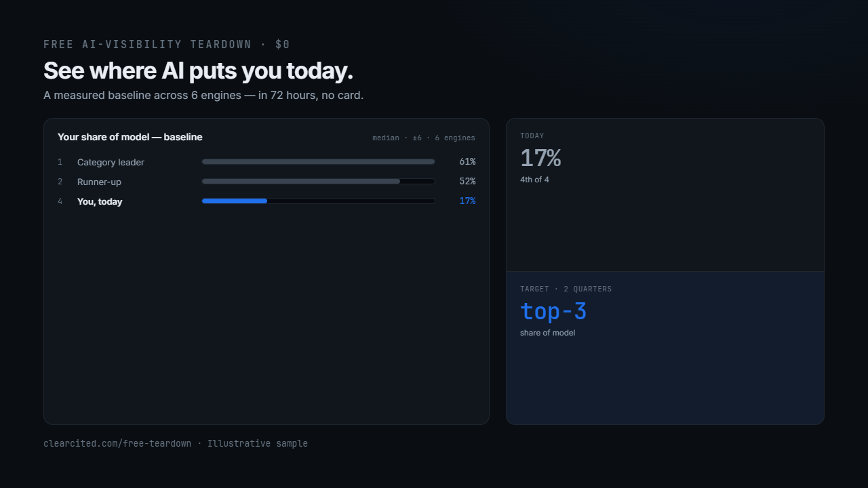868x488 pixels.
Task: Click the median ±6 6 engines note
Action: (424, 138)
